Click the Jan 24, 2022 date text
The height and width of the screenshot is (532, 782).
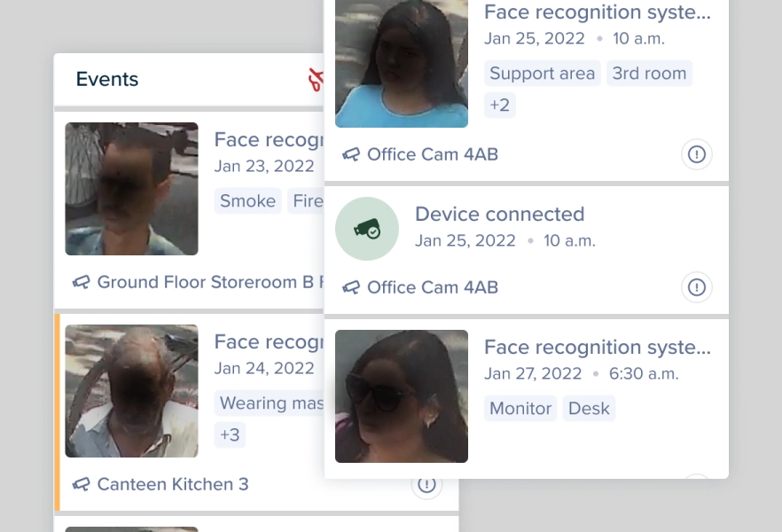pyautogui.click(x=264, y=368)
